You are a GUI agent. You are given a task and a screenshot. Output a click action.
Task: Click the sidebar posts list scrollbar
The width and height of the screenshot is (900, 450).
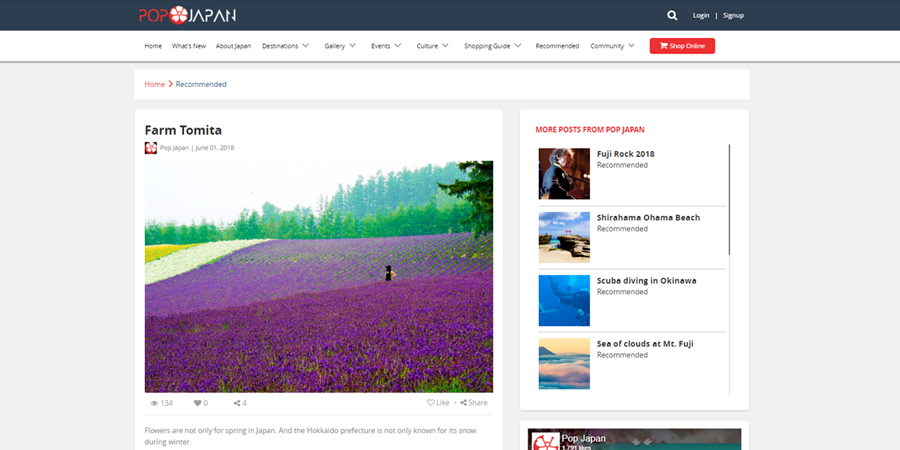tap(729, 200)
